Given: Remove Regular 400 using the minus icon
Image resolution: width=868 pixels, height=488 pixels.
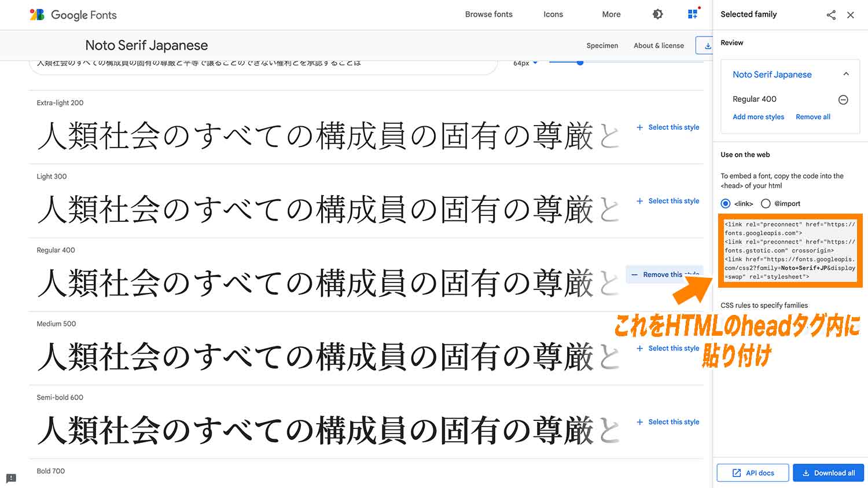Looking at the screenshot, I should (843, 100).
